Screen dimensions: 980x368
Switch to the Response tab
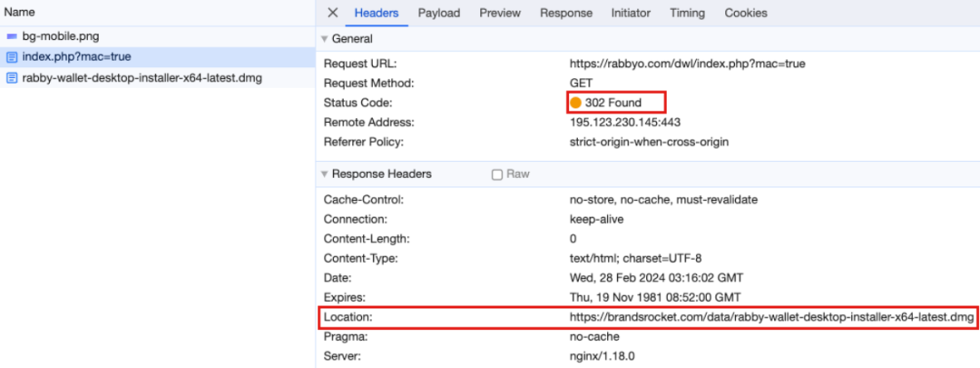[x=565, y=13]
